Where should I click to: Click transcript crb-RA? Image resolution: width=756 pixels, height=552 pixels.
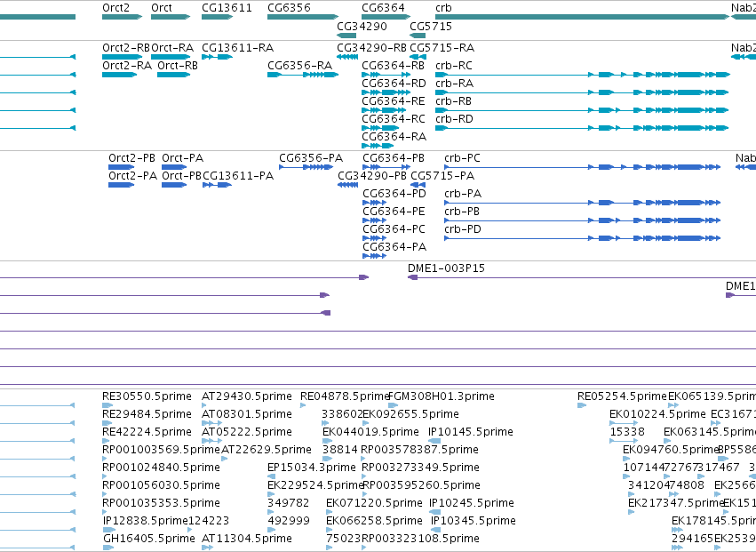pyautogui.click(x=454, y=84)
